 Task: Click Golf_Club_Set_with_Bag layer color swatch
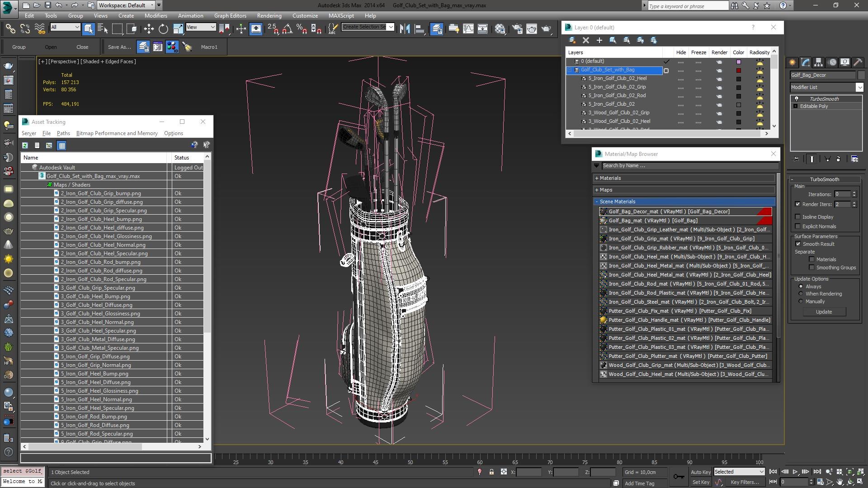click(x=739, y=70)
